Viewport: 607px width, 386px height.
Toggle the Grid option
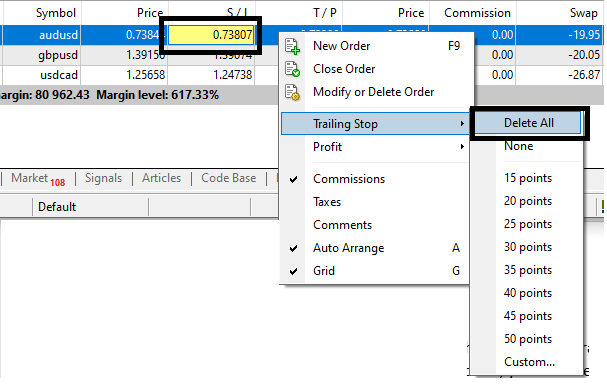click(x=376, y=271)
